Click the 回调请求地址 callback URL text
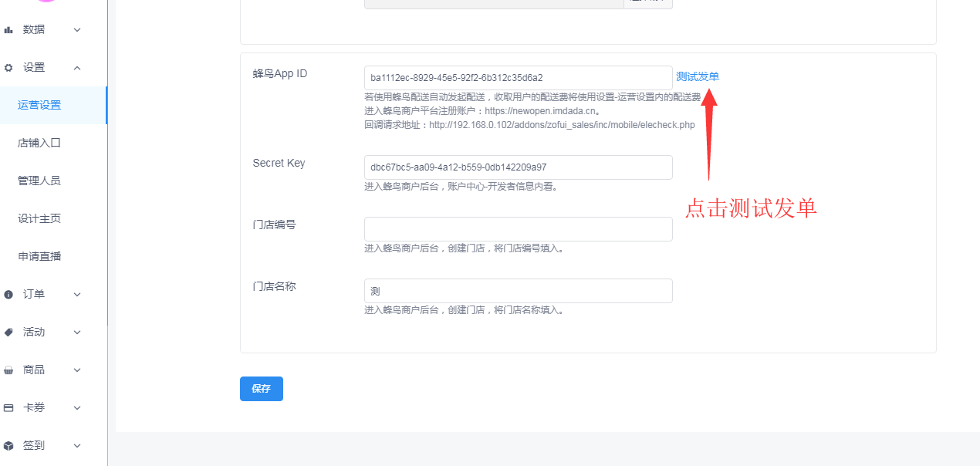This screenshot has height=466, width=980. (x=529, y=125)
